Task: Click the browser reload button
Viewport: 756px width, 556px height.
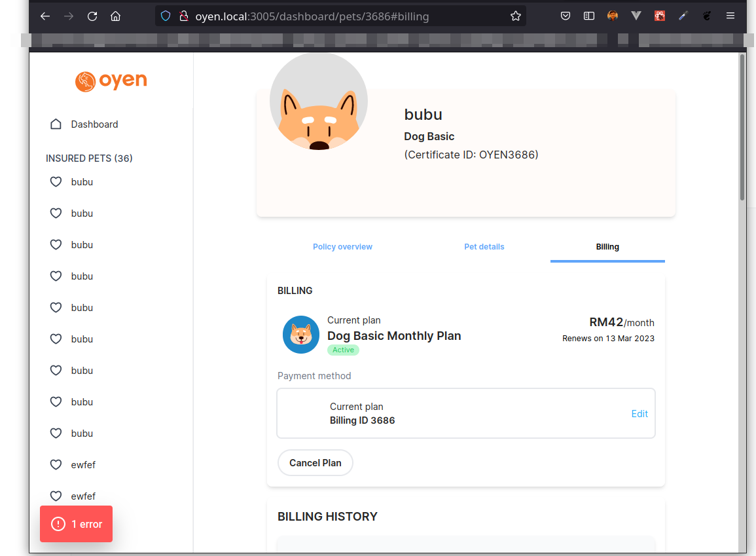Action: (92, 16)
